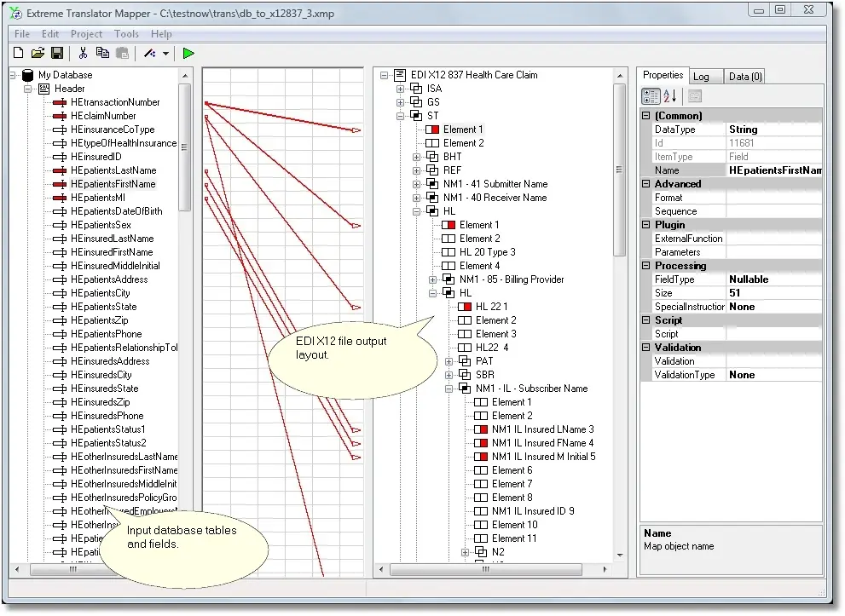
Task: Edit the Size property value 51
Action: coord(774,293)
